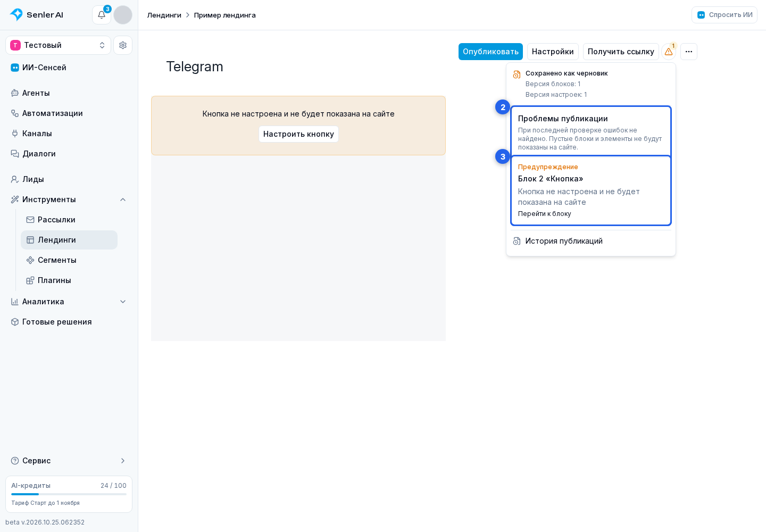The height and width of the screenshot is (532, 766).
Task: Open ИИ-Сенсей in the sidebar
Action: 69,68
